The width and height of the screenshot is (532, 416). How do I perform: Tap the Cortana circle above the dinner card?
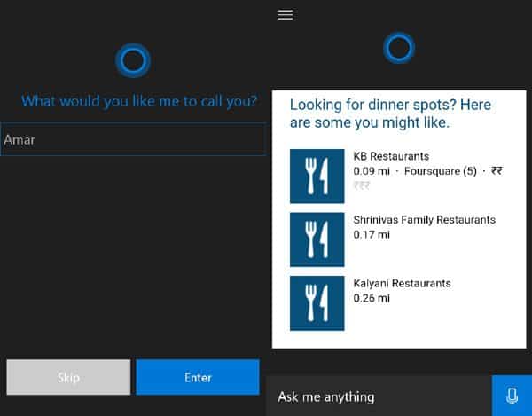tap(399, 48)
